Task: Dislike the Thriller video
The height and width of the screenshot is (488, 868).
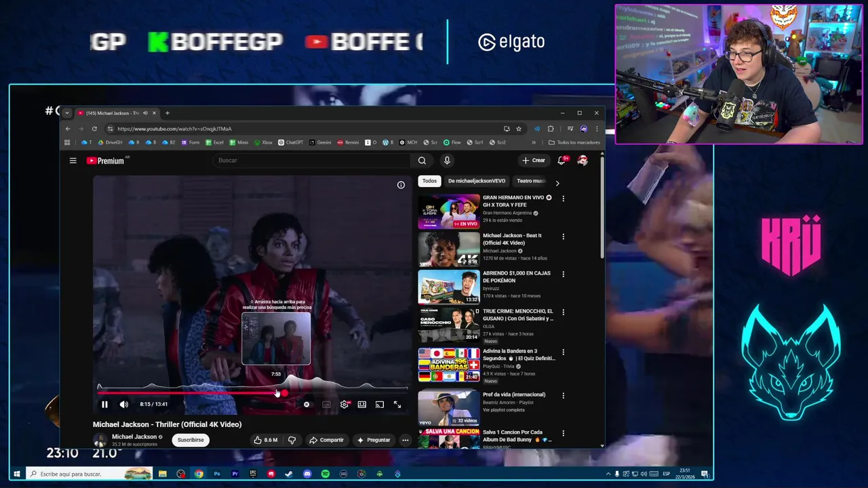Action: click(292, 440)
